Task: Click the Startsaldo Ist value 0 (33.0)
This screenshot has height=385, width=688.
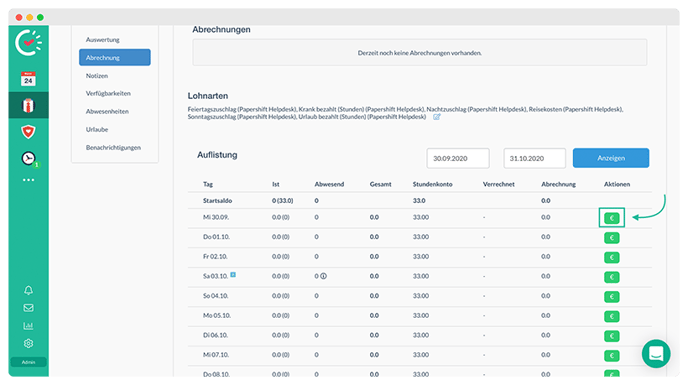Action: [x=283, y=201]
